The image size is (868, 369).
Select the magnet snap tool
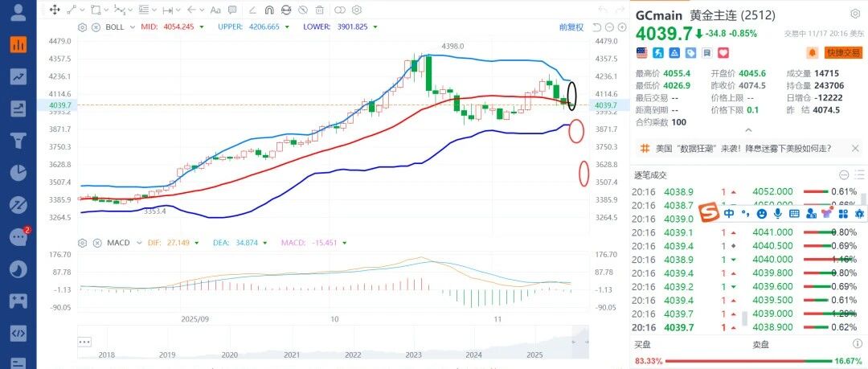click(x=269, y=10)
